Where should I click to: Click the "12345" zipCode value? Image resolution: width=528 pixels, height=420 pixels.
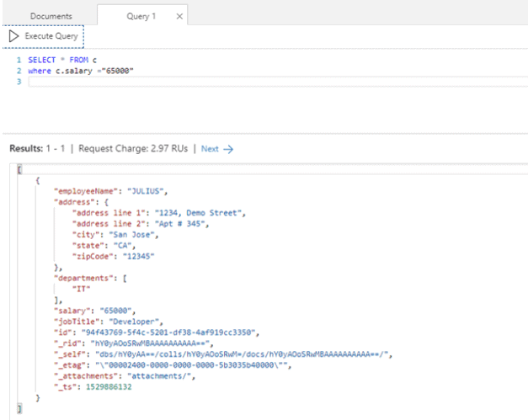point(138,257)
